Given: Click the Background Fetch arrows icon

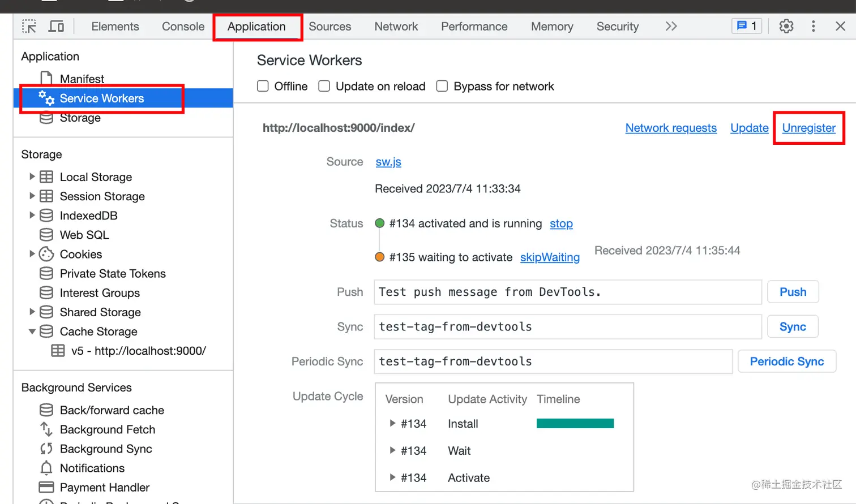Looking at the screenshot, I should click(46, 429).
